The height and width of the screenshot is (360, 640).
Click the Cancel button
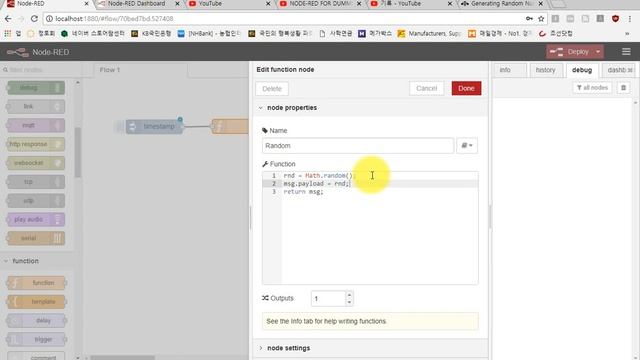coord(427,88)
